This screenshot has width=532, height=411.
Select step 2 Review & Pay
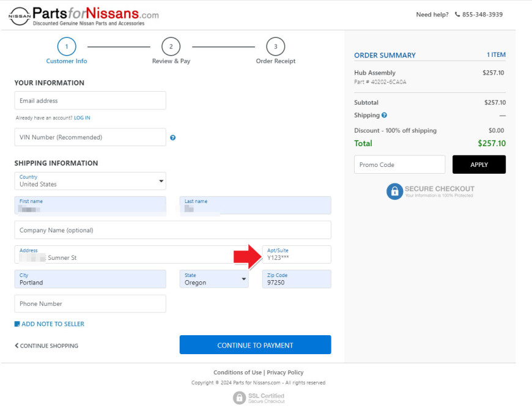pos(171,51)
